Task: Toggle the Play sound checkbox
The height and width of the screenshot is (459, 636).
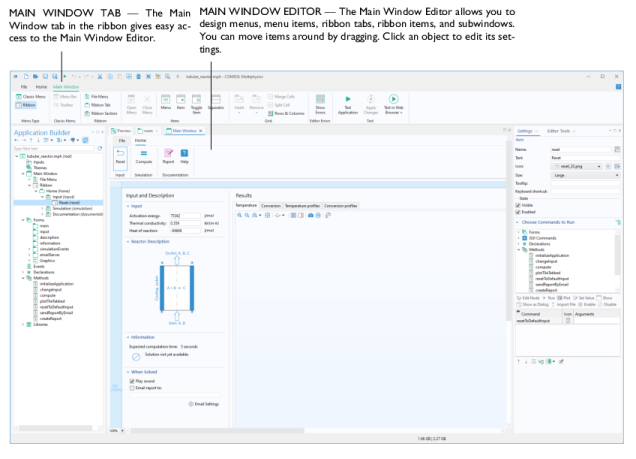Action: [x=131, y=381]
